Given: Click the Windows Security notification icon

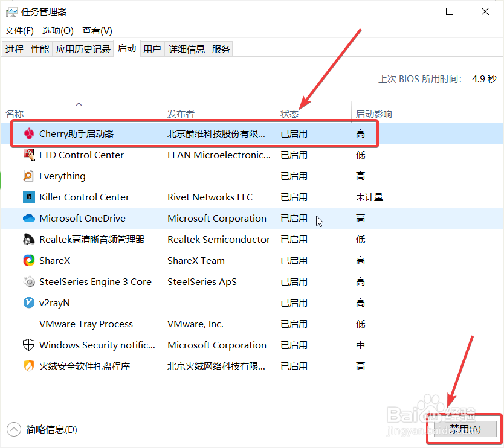Looking at the screenshot, I should tap(28, 345).
